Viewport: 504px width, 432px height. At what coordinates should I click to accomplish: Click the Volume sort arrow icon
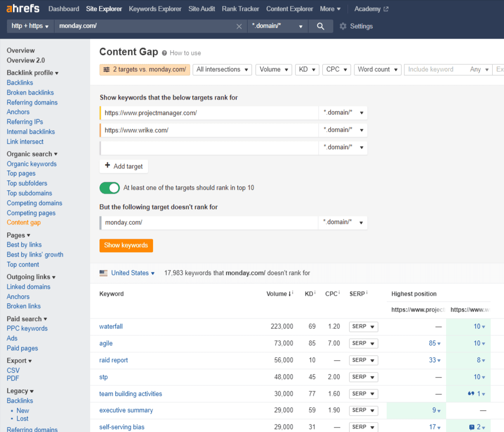[290, 294]
